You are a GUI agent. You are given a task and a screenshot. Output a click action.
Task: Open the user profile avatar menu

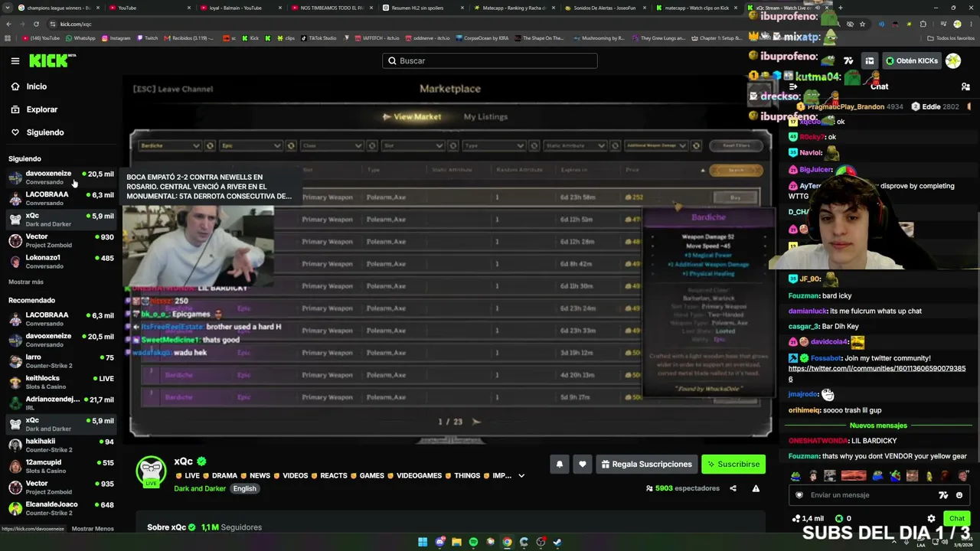[x=953, y=60]
